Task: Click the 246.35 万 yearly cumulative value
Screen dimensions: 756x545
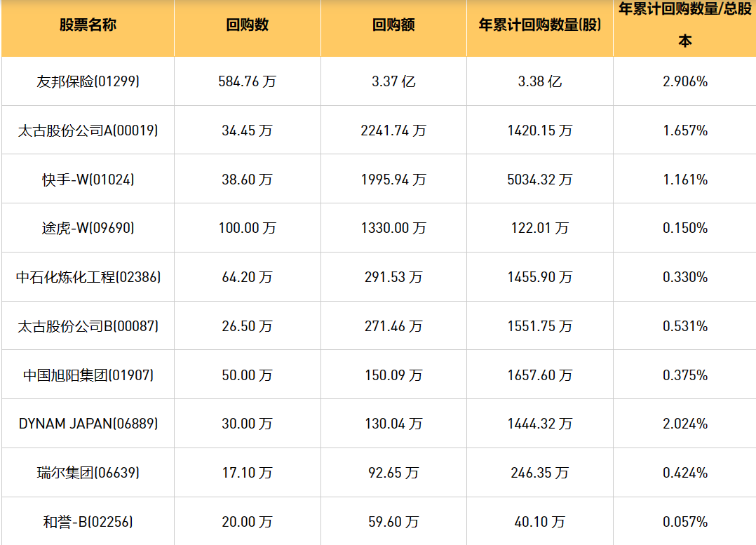Action: point(539,473)
